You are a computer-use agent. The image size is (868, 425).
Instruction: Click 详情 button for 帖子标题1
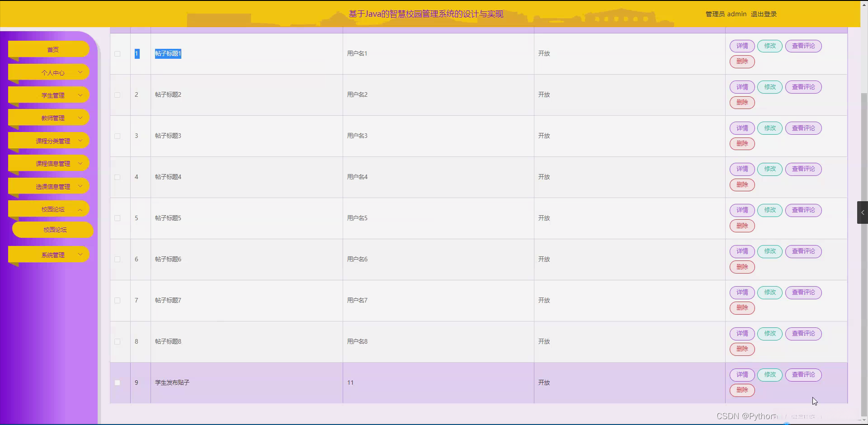(x=742, y=46)
